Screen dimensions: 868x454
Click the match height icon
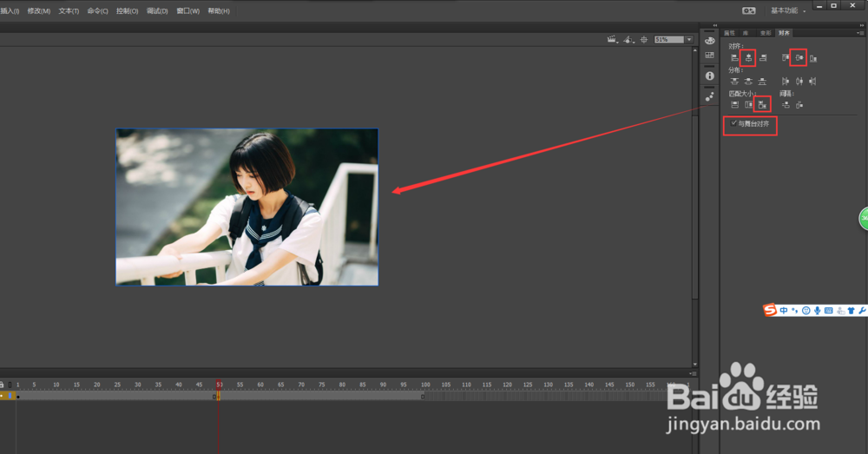coord(748,105)
